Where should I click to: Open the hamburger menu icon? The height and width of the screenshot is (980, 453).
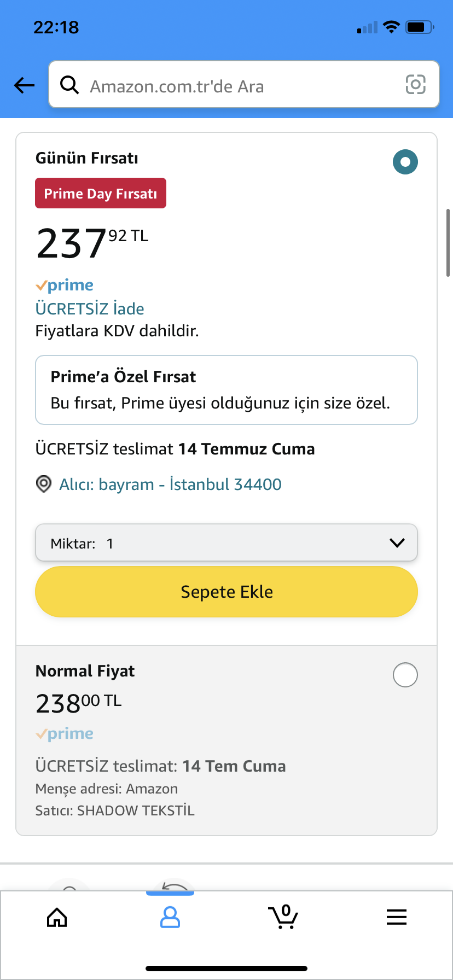397,917
